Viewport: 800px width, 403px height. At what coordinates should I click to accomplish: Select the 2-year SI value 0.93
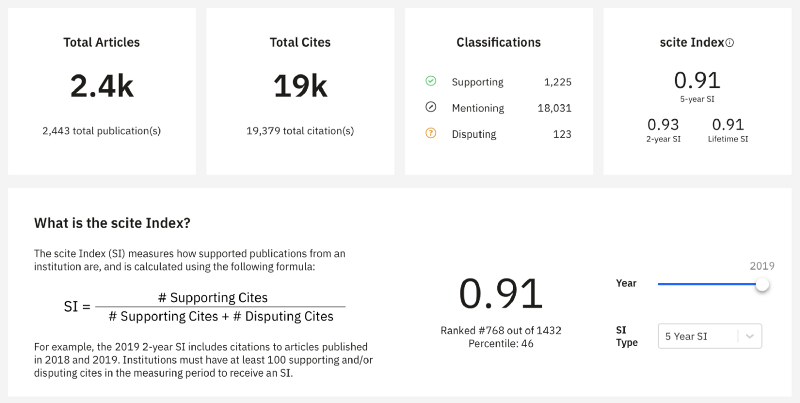point(663,125)
